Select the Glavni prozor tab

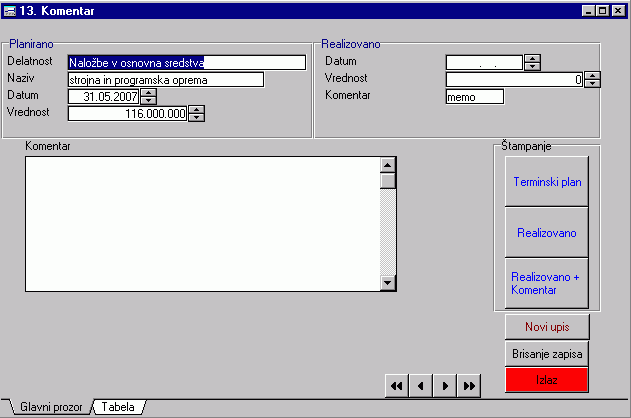pos(51,407)
